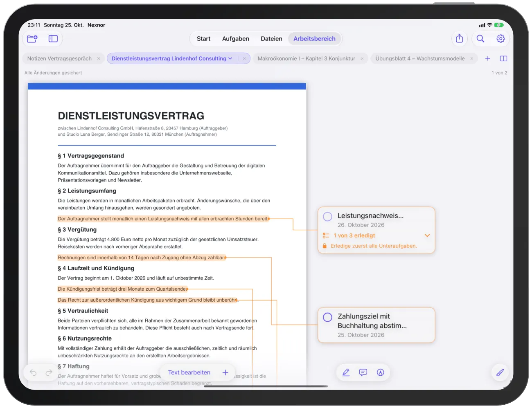The width and height of the screenshot is (532, 408).
Task: Undo the last change
Action: (33, 372)
